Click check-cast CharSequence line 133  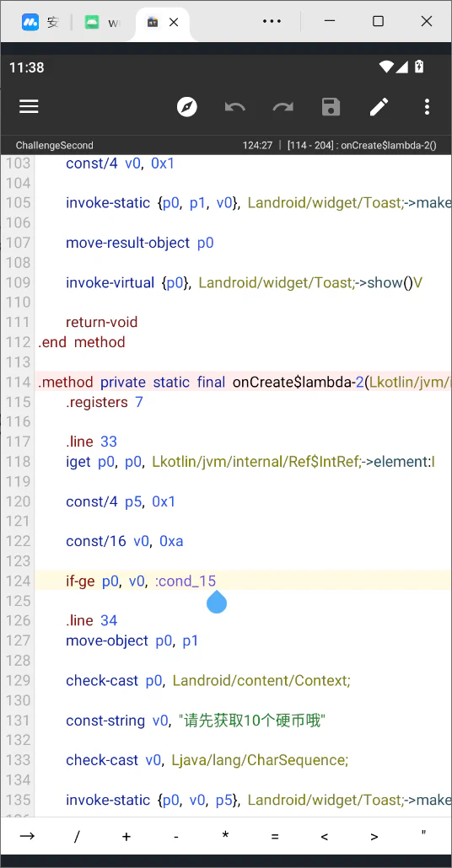coord(207,760)
